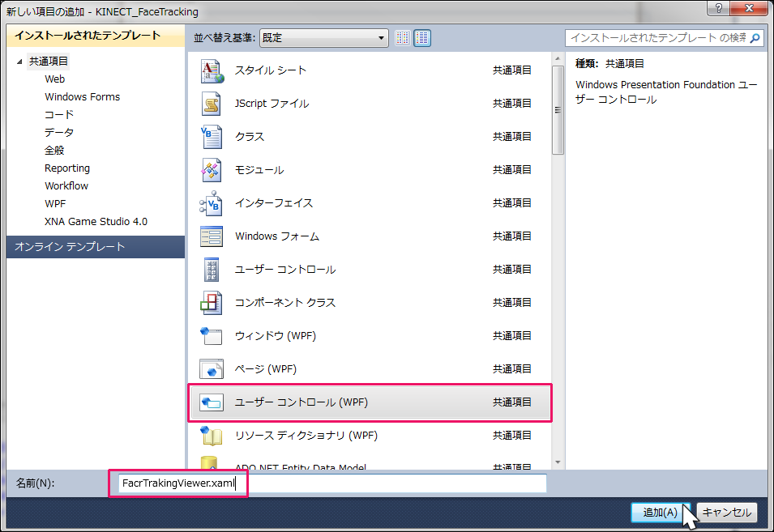Select the クラス VB class icon
The image size is (774, 532).
(x=212, y=137)
